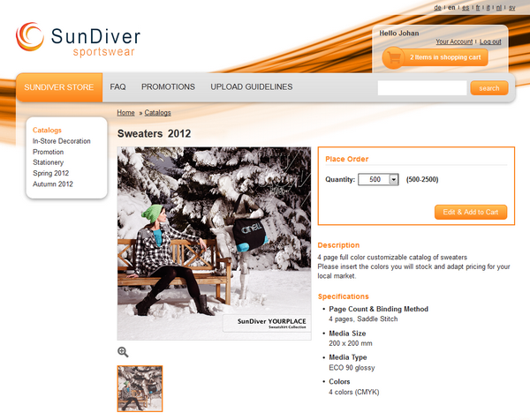Switch language to German (de)
The image size is (530, 420).
click(438, 8)
